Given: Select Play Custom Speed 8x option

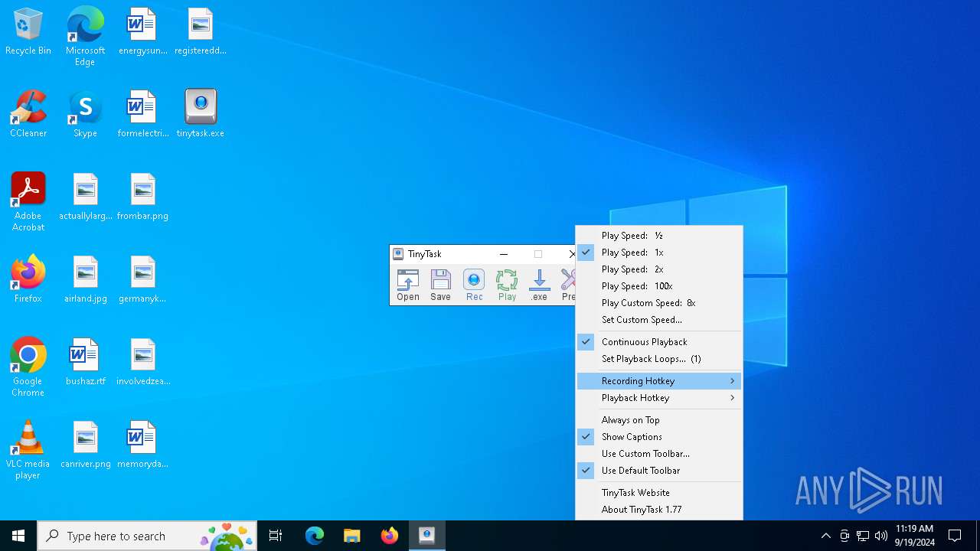Looking at the screenshot, I should (659, 303).
